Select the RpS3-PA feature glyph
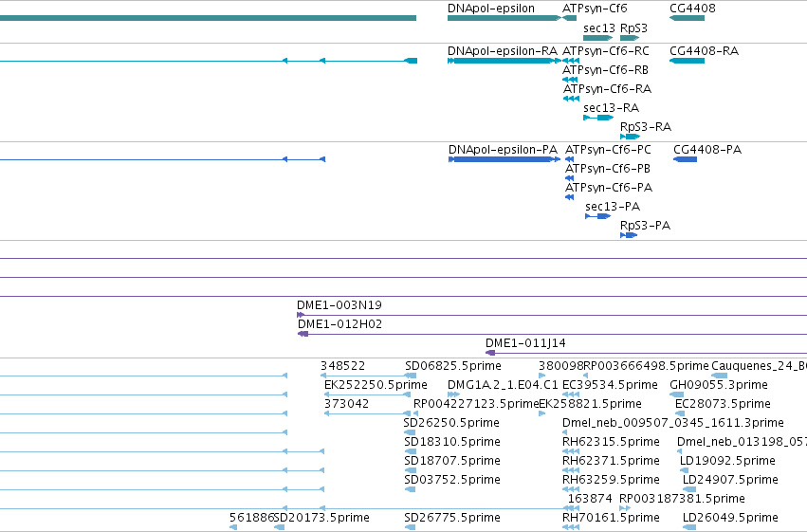 [629, 235]
